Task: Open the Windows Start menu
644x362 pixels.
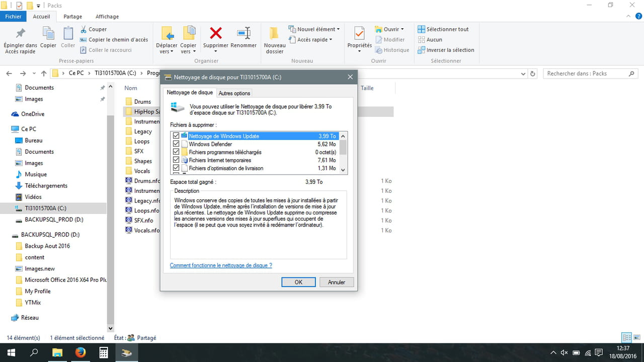Action: pos(11,352)
